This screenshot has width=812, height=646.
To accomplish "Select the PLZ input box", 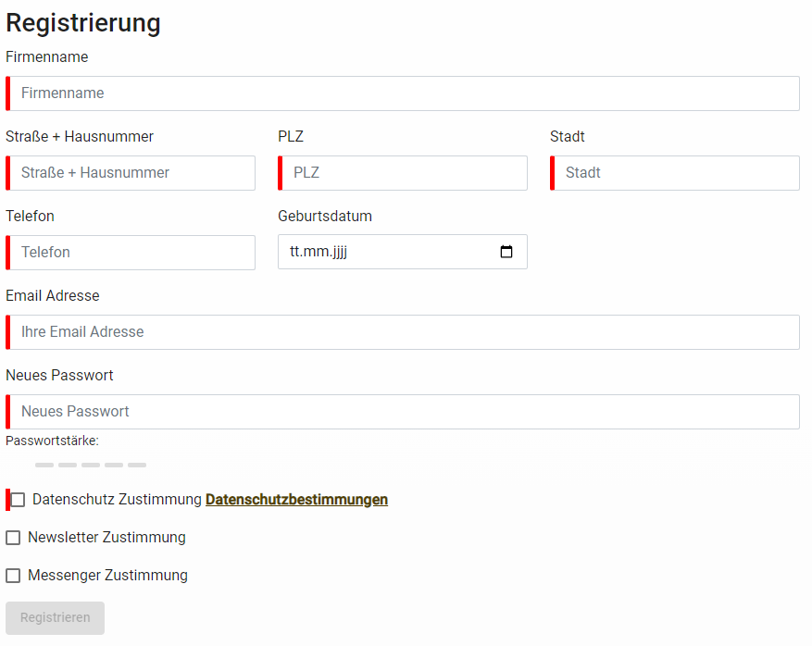I will (404, 173).
